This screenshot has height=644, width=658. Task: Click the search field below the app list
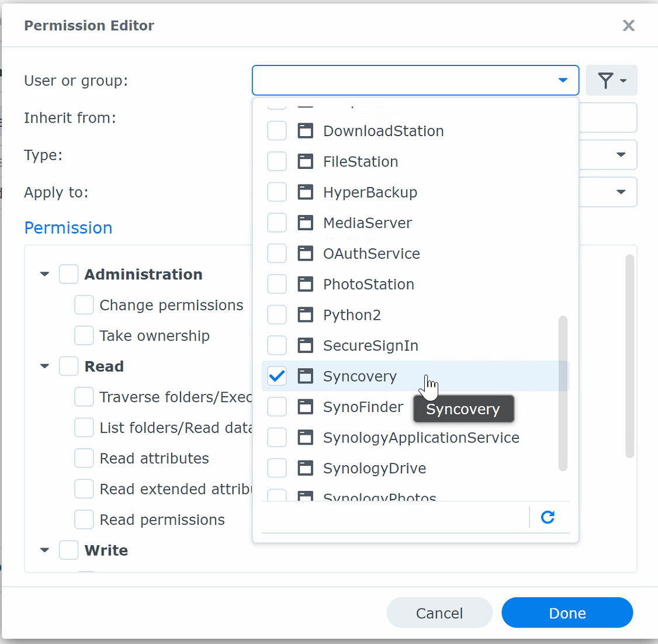[x=397, y=517]
